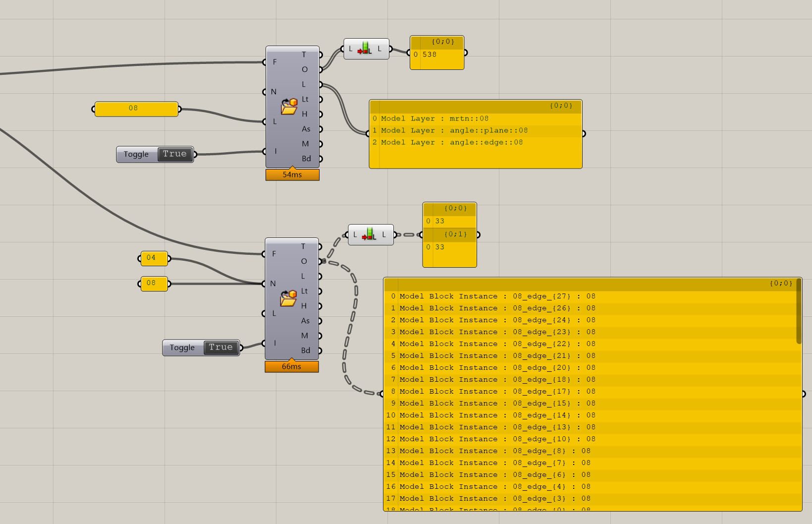
Task: Select the small 08 panel below the 04 panel
Action: click(x=154, y=284)
